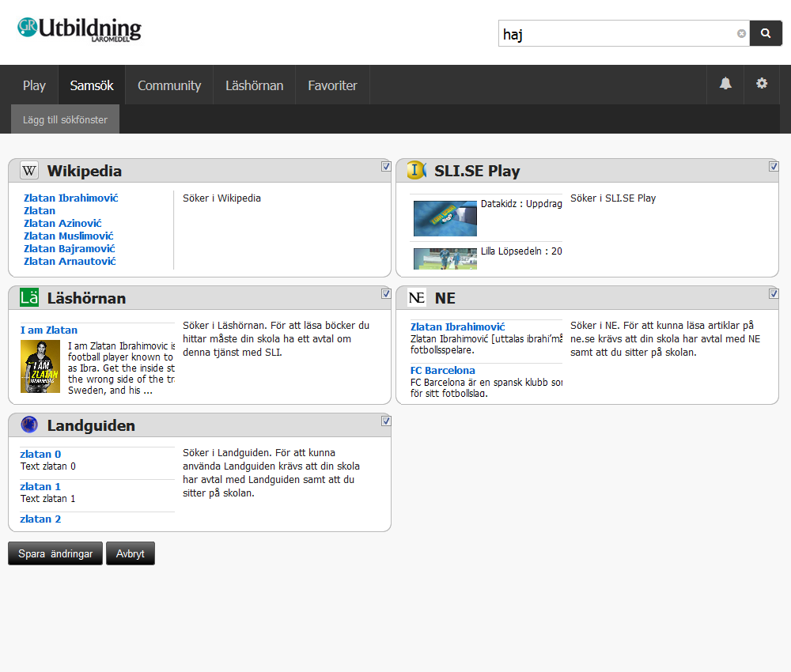Click the Lilla Löpsedeln video thumbnail

click(x=445, y=259)
